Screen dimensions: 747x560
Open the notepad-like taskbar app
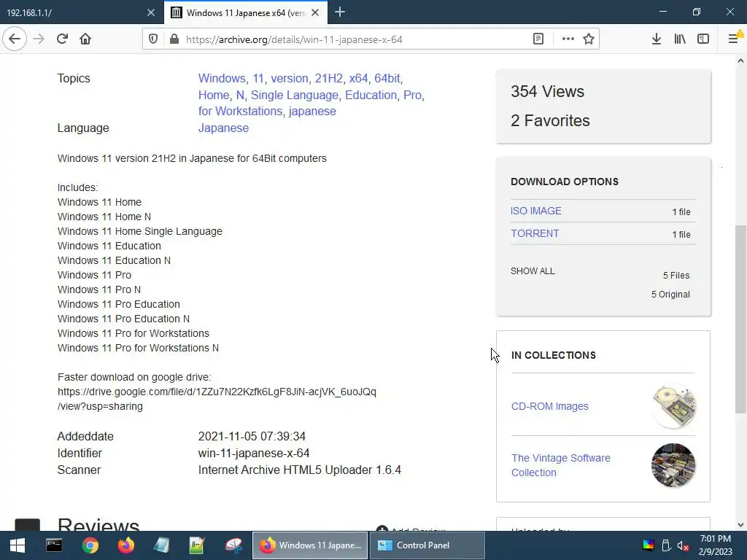[x=161, y=545]
